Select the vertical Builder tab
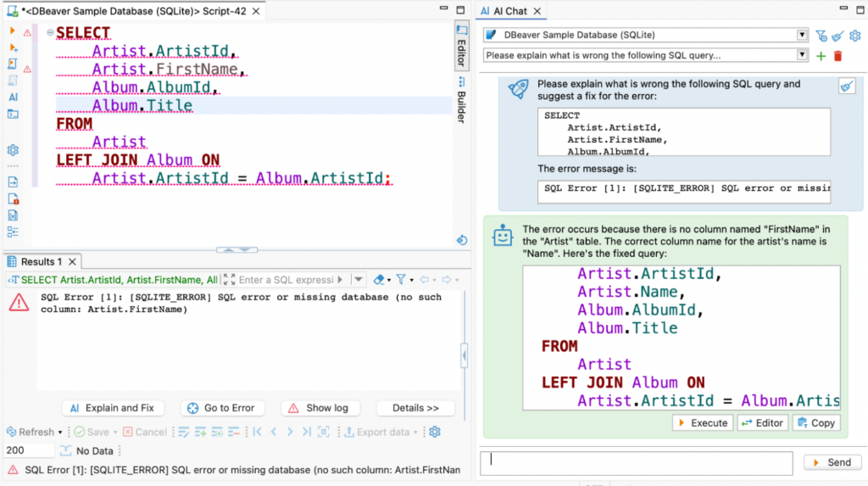Screen dimensions: 868x486 pos(462,100)
